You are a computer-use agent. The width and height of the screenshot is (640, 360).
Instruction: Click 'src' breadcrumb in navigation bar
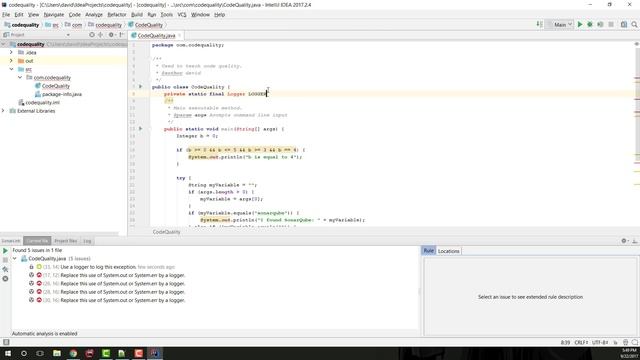point(56,25)
